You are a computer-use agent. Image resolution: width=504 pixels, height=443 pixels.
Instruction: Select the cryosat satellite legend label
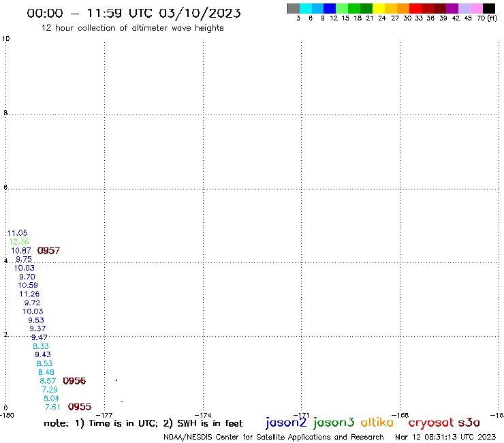click(x=431, y=423)
